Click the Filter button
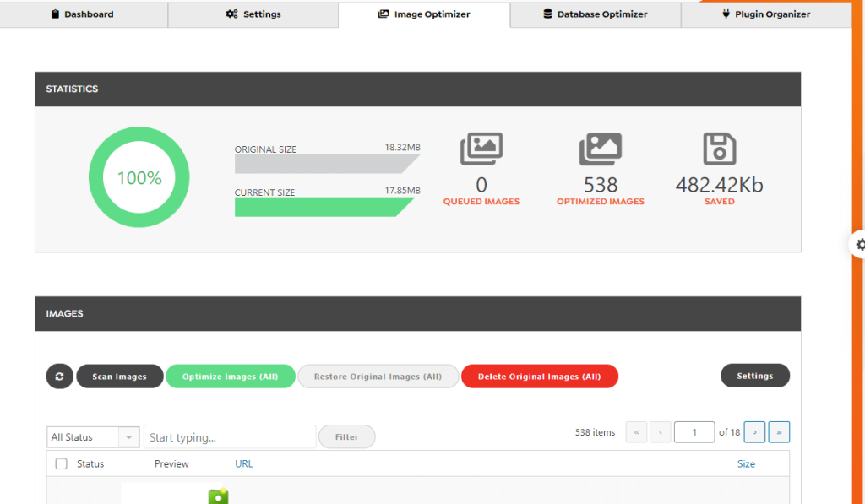Viewport: 865px width, 504px height. [x=347, y=436]
